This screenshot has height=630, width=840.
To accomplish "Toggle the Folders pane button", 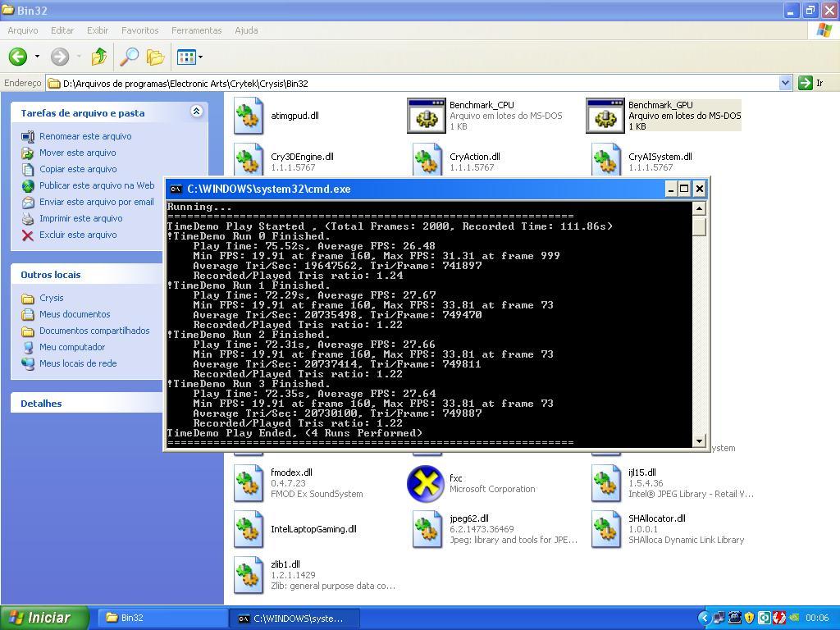I will [155, 57].
